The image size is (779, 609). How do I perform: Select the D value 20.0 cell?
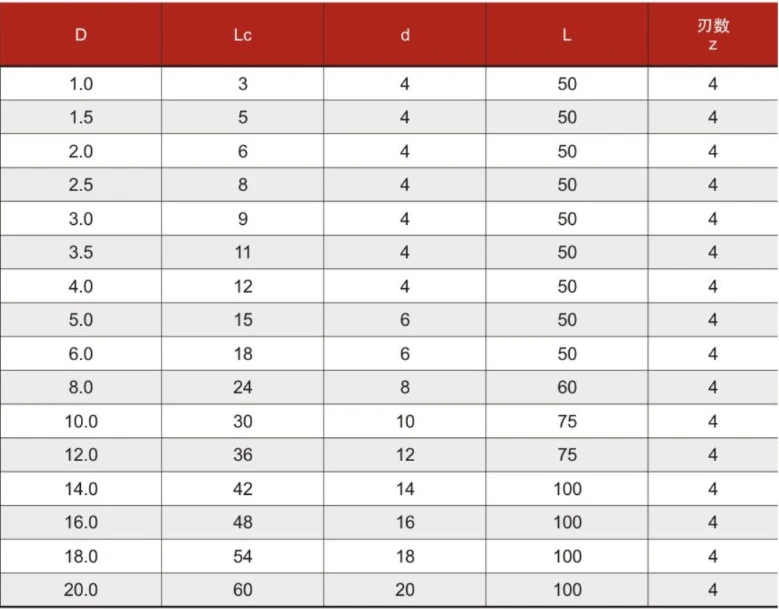[80, 590]
